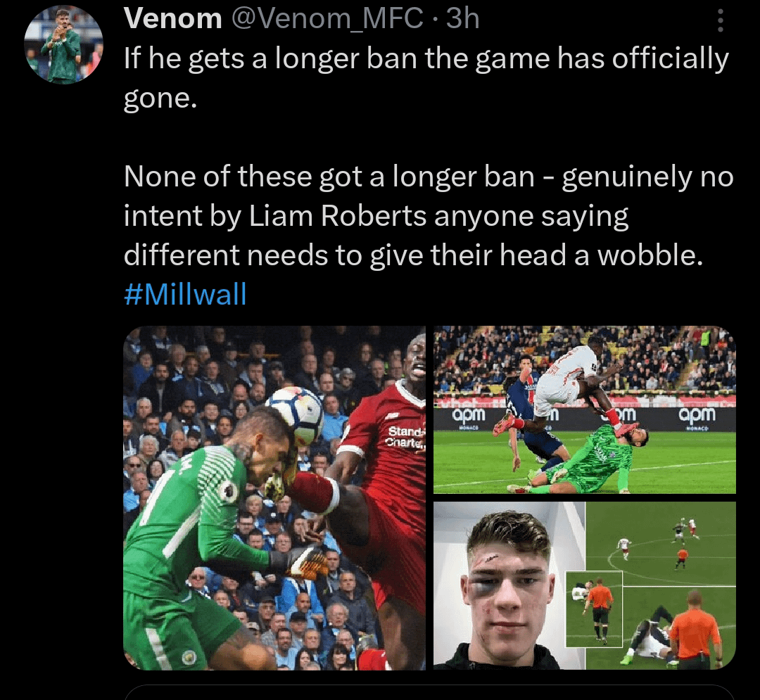
Task: View the goalkeeper head-kick photo
Action: pos(274,498)
